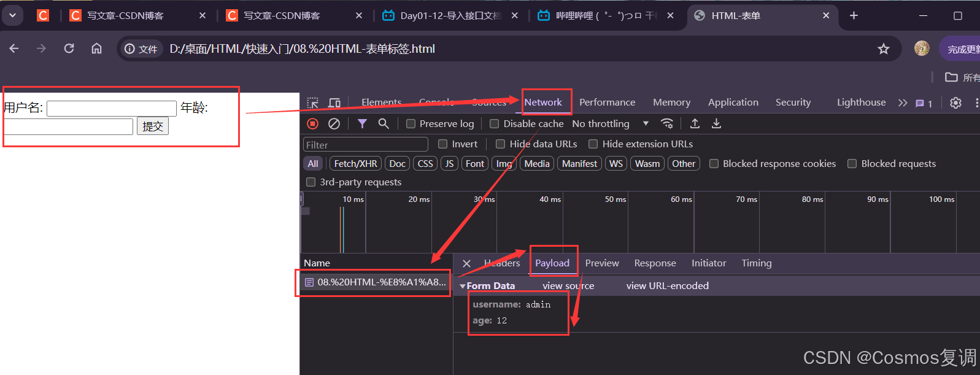Select the Timing tab
The width and height of the screenshot is (980, 375).
pos(757,263)
